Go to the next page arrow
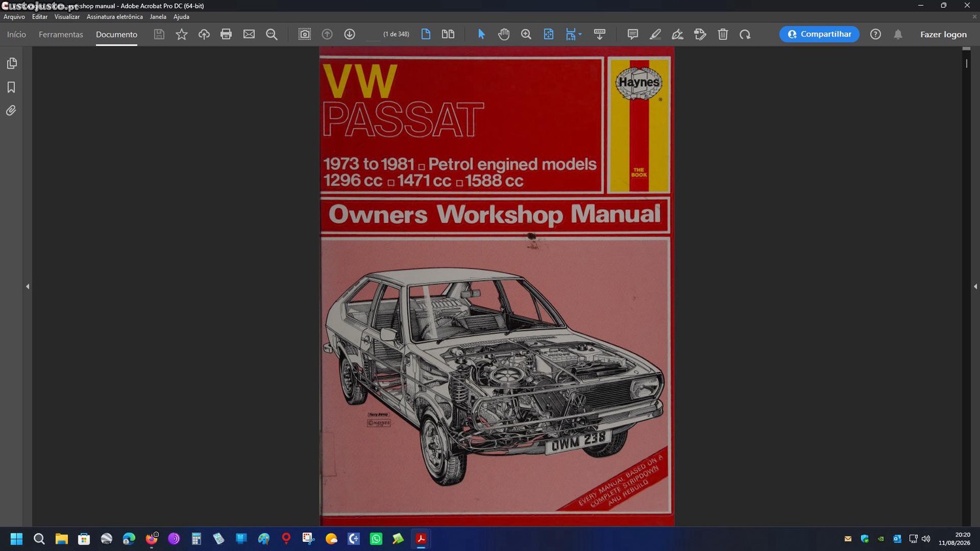This screenshot has width=980, height=551. pyautogui.click(x=350, y=35)
